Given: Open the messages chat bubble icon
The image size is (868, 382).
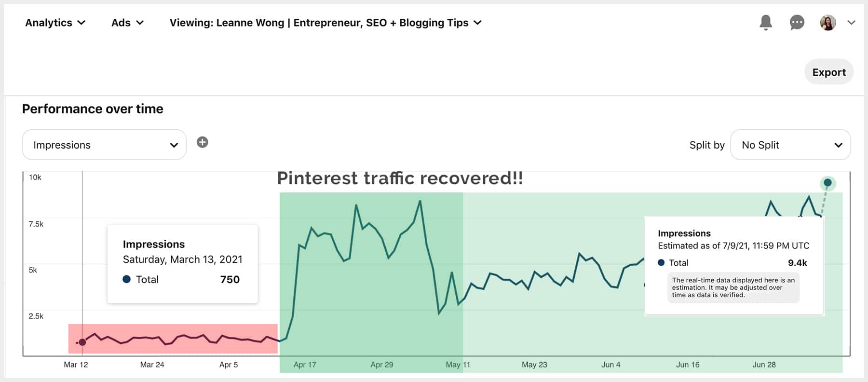Looking at the screenshot, I should click(x=797, y=23).
